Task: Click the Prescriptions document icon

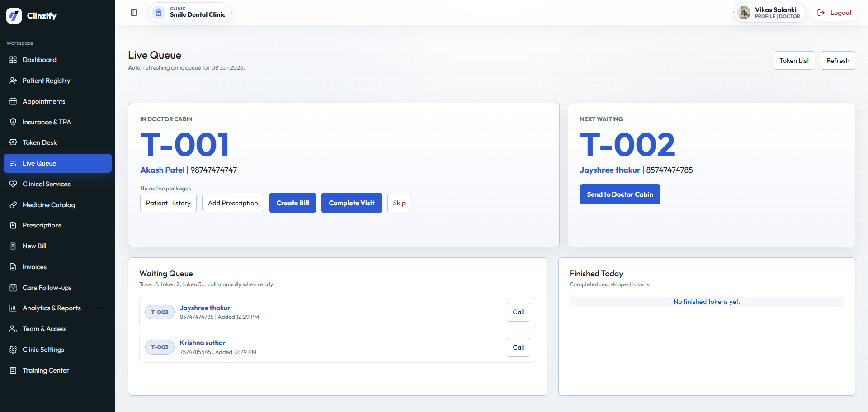Action: [13, 225]
